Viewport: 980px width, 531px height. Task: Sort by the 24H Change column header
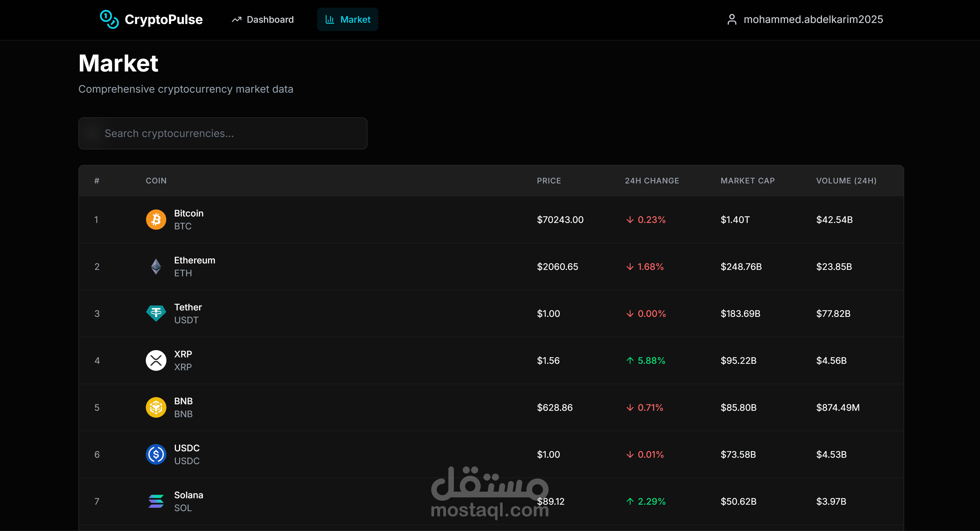(x=652, y=181)
